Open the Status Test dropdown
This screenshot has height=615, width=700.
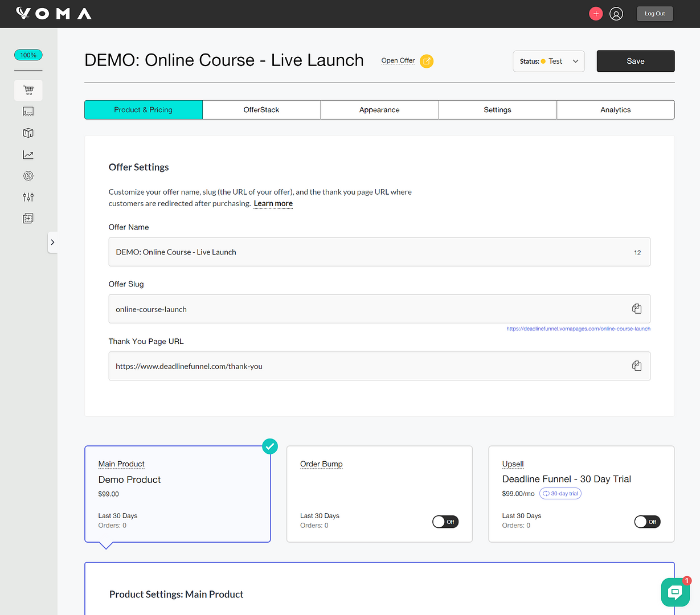pos(549,61)
